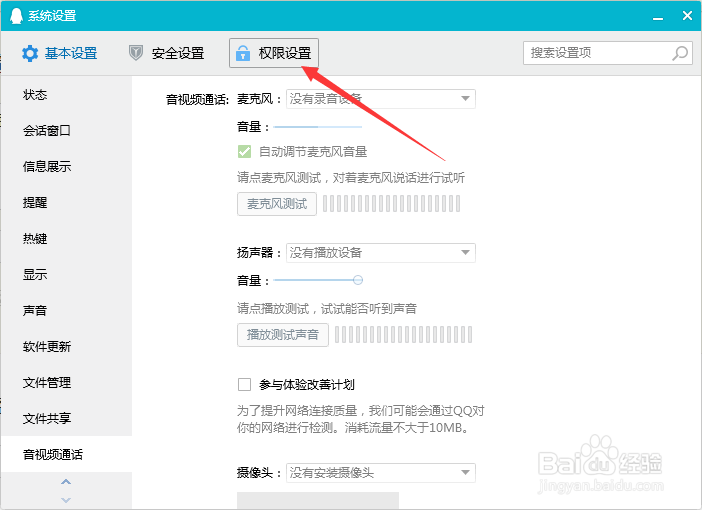Click the shield icon for security settings

[136, 53]
